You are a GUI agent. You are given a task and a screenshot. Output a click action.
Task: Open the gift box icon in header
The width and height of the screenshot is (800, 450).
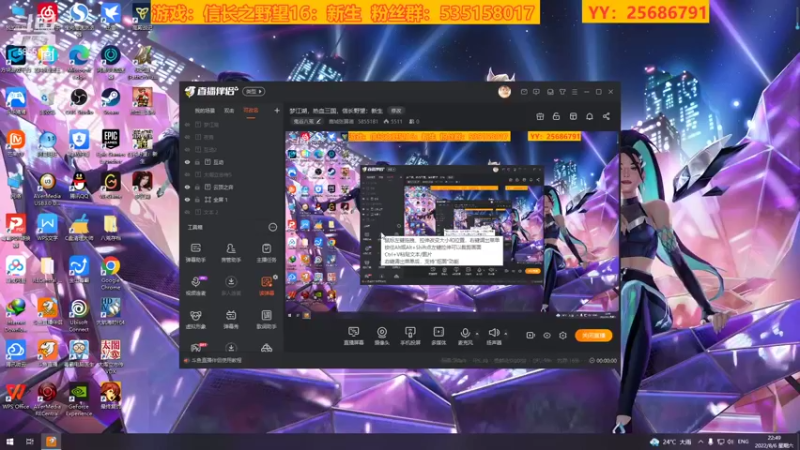pyautogui.click(x=540, y=116)
